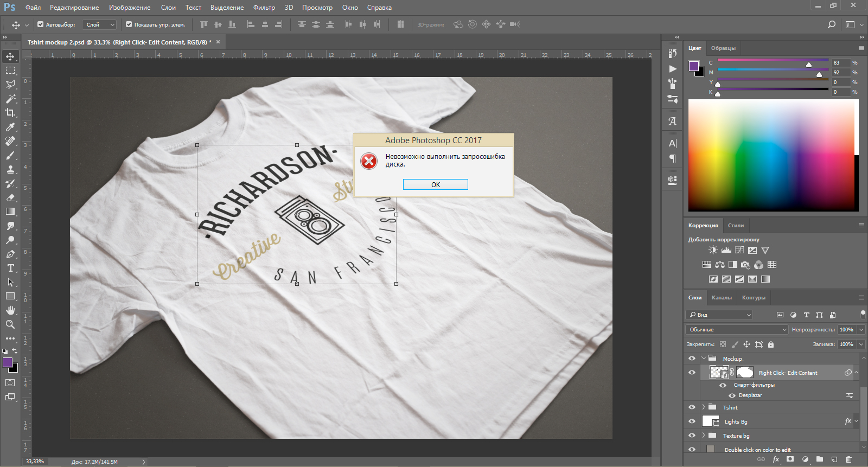
Task: Expand Lights Bg layer effects arrow
Action: point(857,421)
